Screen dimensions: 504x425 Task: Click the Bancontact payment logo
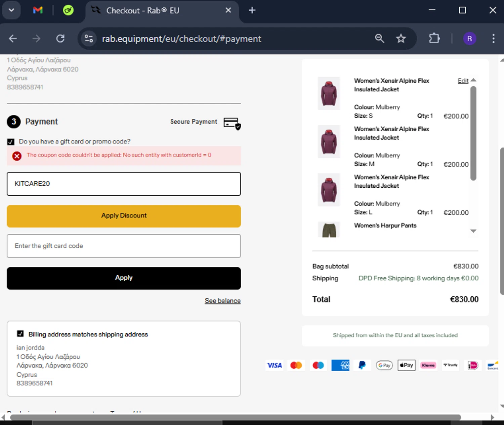(493, 365)
